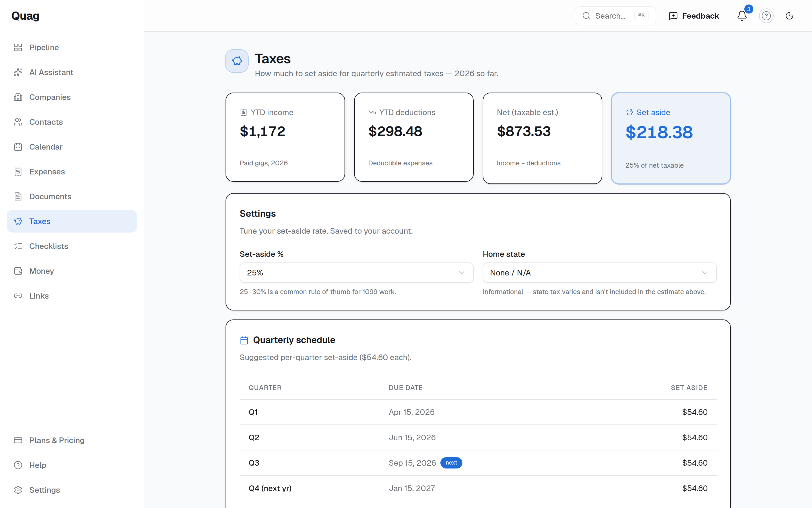812x508 pixels.
Task: Click the AI Assistant sparkle icon
Action: point(18,72)
